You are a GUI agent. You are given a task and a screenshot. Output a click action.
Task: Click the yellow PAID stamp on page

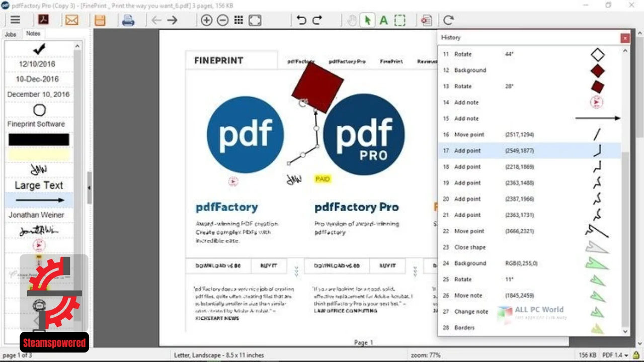tap(323, 179)
